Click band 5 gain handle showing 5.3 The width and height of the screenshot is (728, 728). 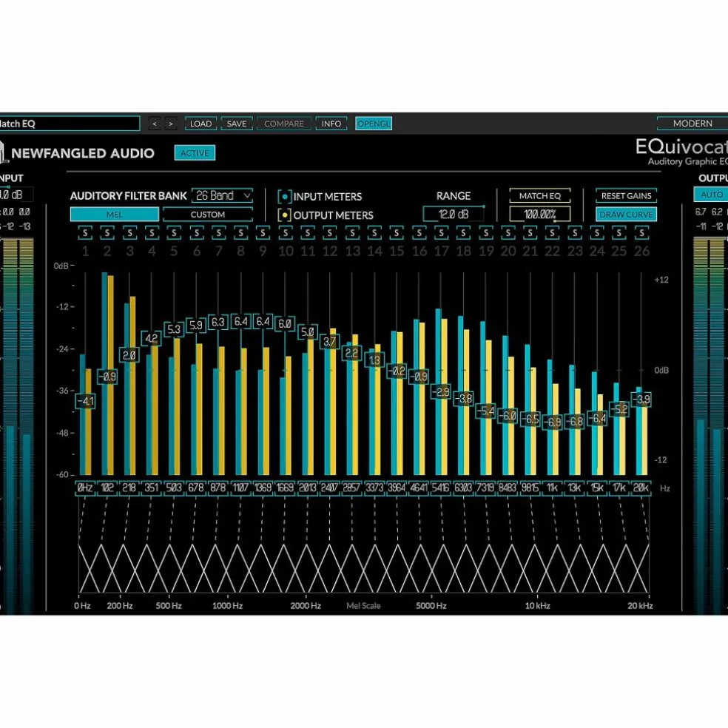click(x=174, y=329)
